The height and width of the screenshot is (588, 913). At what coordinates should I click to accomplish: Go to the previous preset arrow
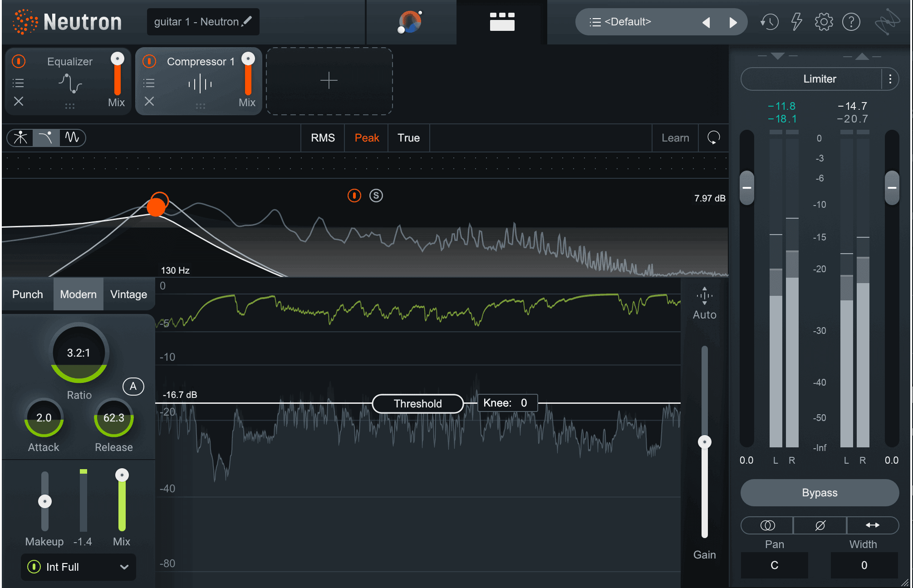[706, 22]
